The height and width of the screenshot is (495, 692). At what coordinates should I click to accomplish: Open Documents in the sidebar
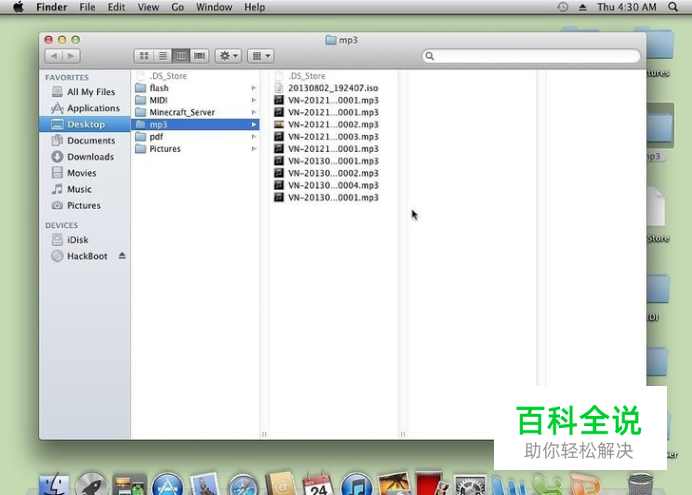[84, 141]
